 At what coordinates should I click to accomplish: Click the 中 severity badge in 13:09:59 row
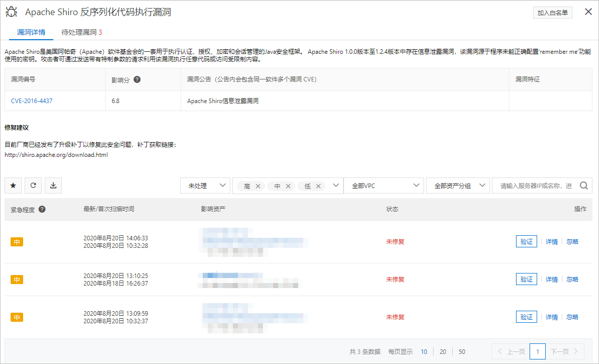17,317
